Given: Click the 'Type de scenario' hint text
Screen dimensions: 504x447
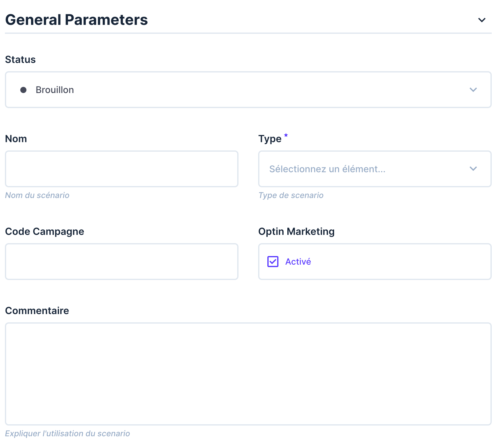Looking at the screenshot, I should tap(291, 195).
